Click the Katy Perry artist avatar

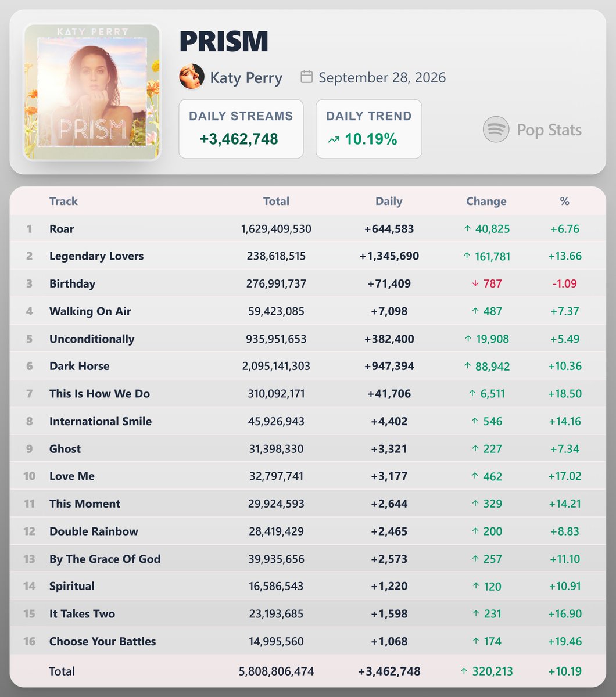click(192, 77)
